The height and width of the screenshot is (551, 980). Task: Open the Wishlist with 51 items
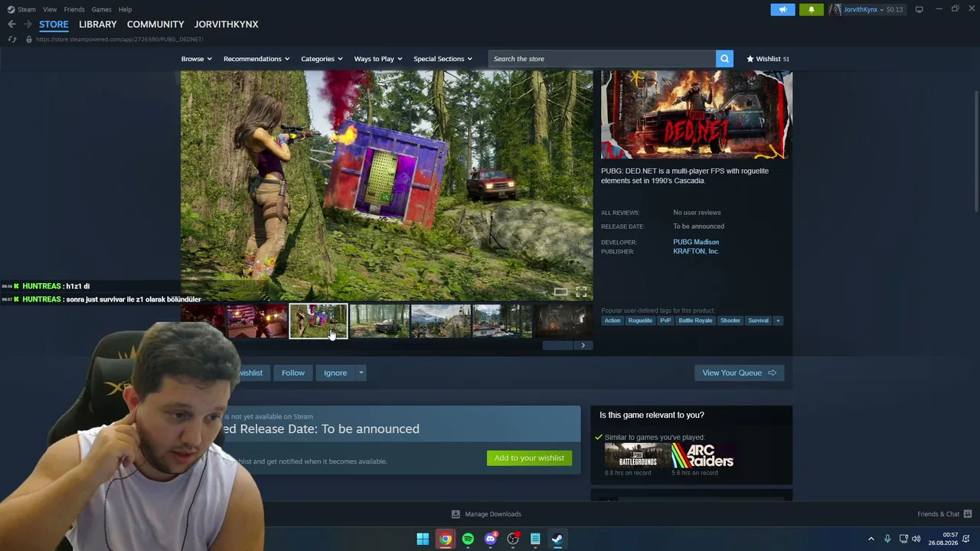click(768, 59)
